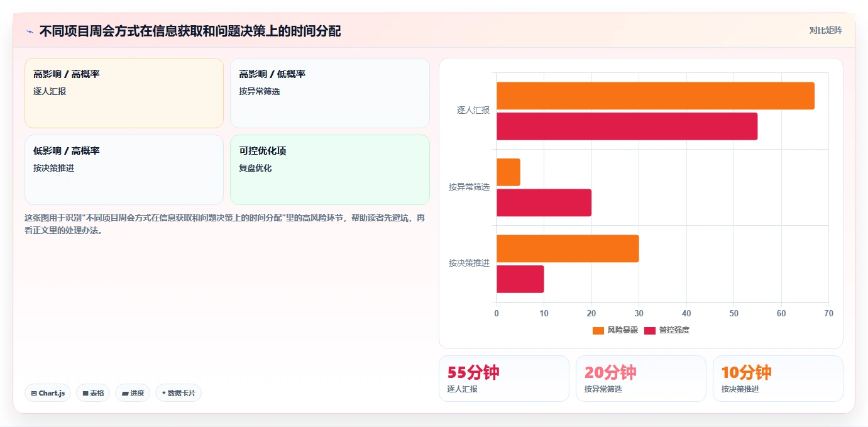Viewport: 868px width, 427px height.
Task: Toggle the 风险暴露 legend item
Action: [x=615, y=330]
